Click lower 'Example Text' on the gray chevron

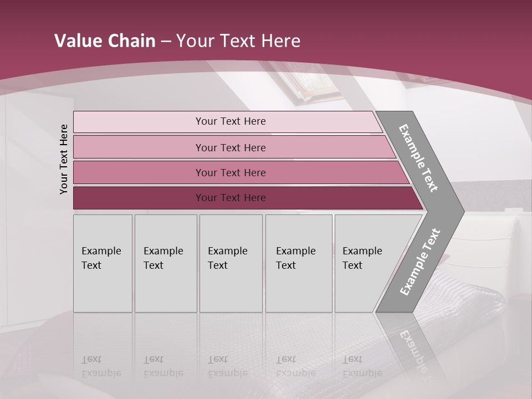click(420, 262)
